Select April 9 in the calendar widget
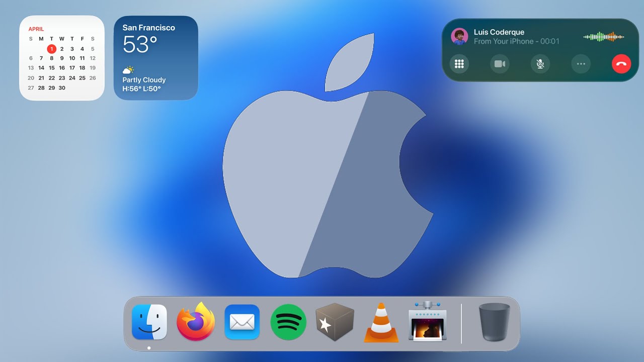This screenshot has width=644, height=362. pos(62,58)
